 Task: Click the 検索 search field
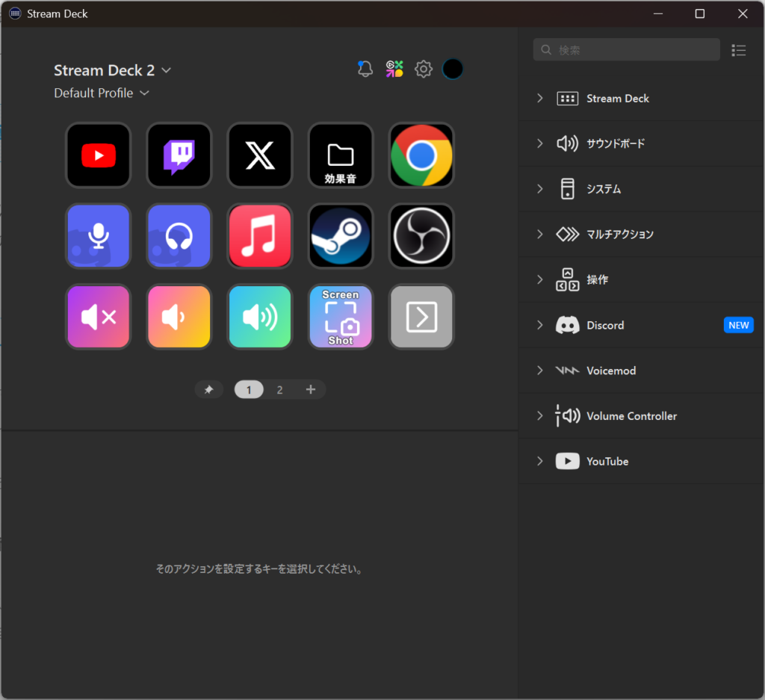coord(626,50)
